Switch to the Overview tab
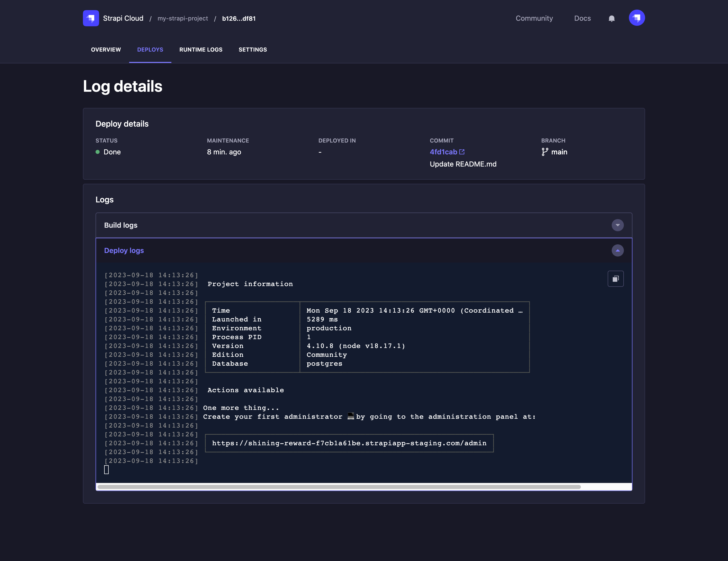 106,50
